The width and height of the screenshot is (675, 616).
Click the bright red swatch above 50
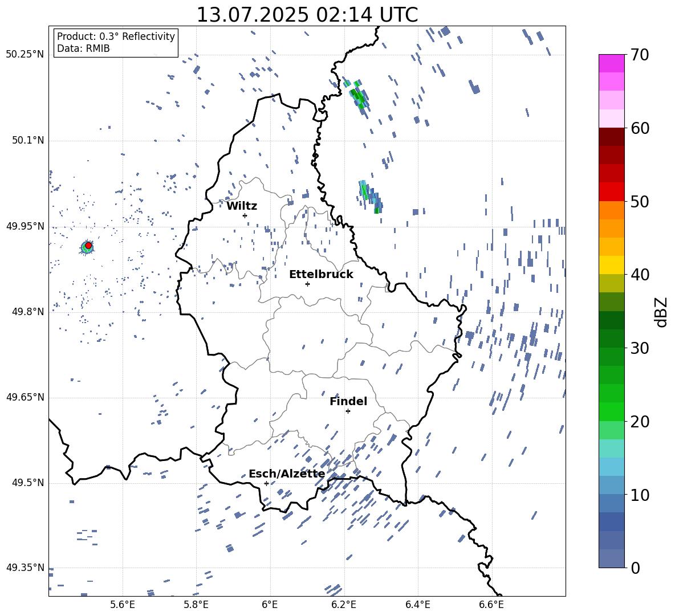(611, 192)
